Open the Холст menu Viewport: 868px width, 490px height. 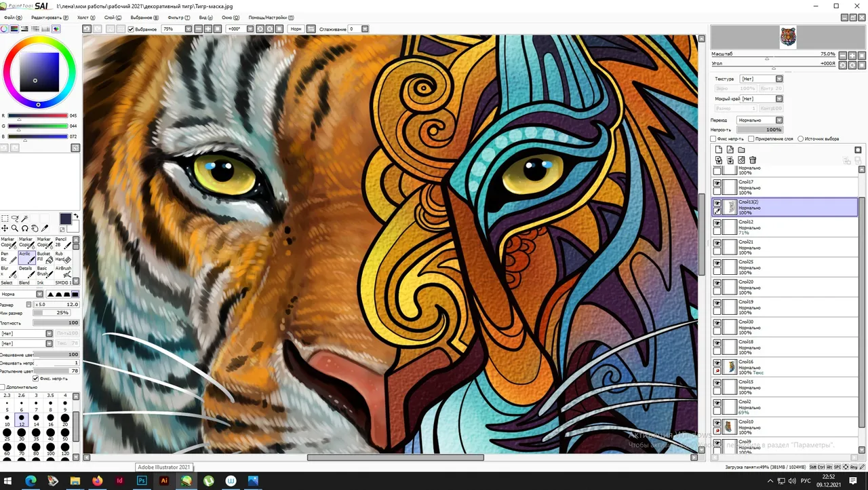(86, 18)
